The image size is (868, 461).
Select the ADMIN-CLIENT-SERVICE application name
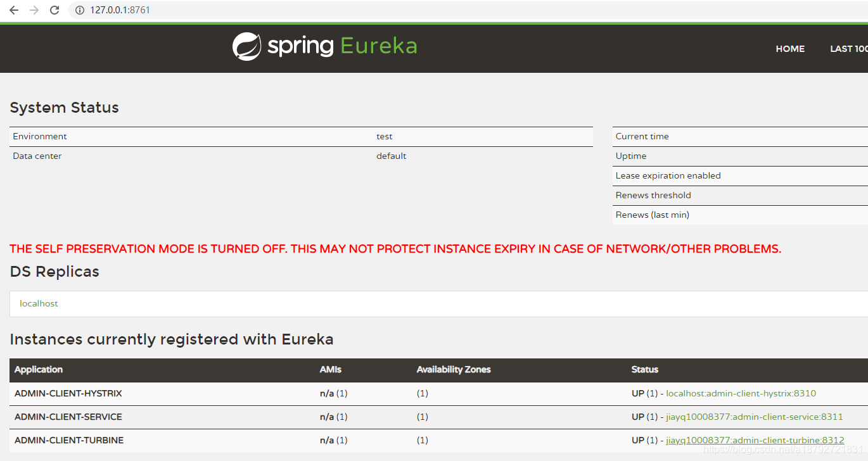coord(68,417)
